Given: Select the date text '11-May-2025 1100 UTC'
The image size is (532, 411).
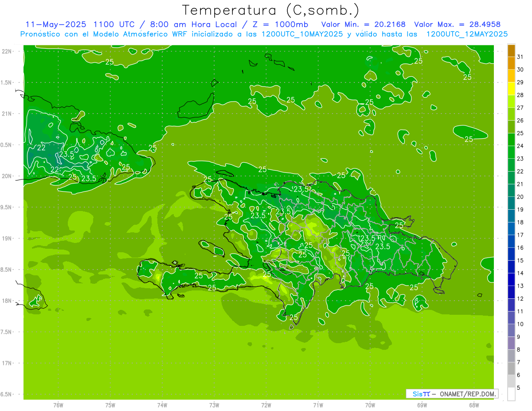Looking at the screenshot, I should click(x=80, y=24).
